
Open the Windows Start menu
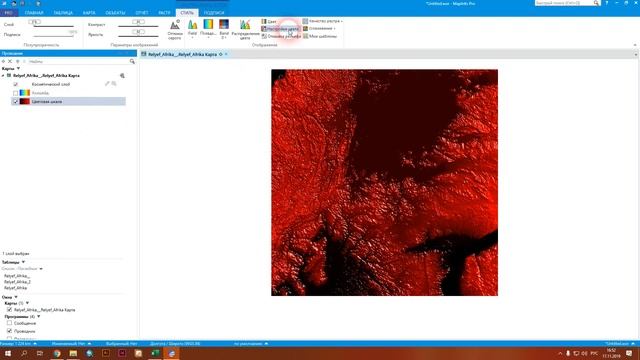[7, 353]
